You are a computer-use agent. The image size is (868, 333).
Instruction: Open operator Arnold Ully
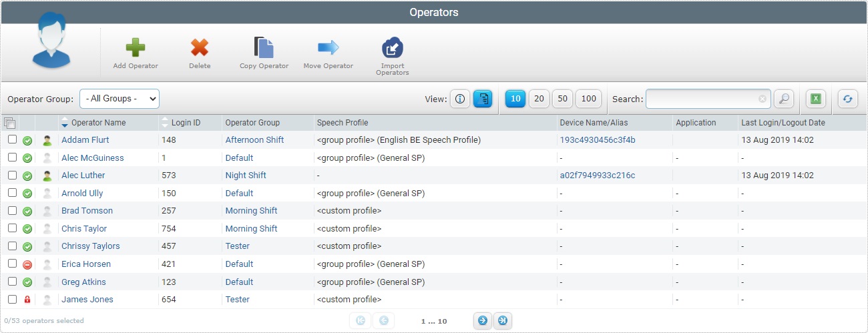82,194
